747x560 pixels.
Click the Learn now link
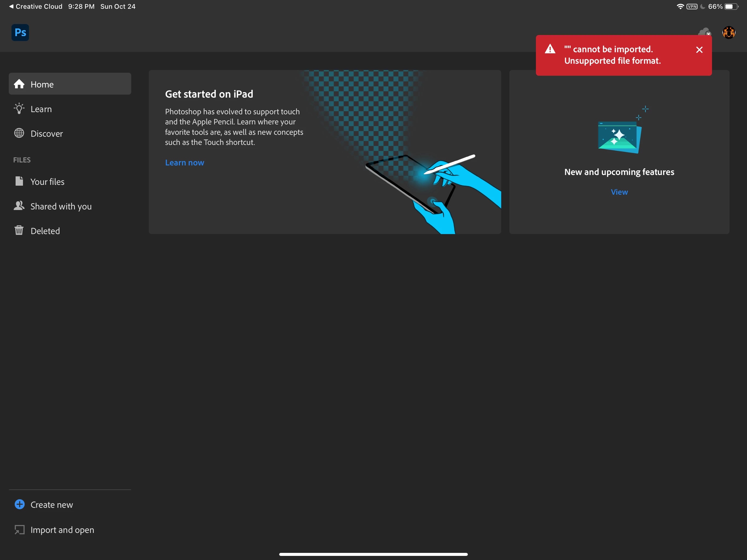pos(184,162)
